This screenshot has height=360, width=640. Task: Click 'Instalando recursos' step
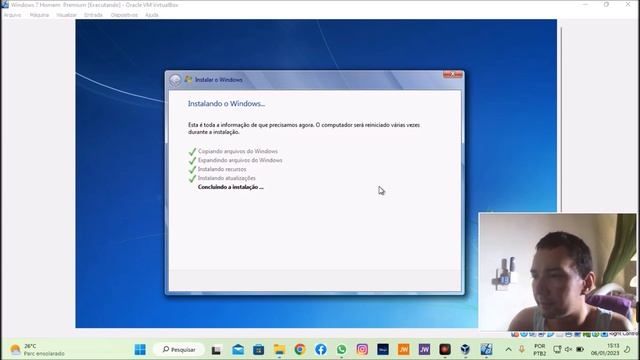(x=222, y=169)
